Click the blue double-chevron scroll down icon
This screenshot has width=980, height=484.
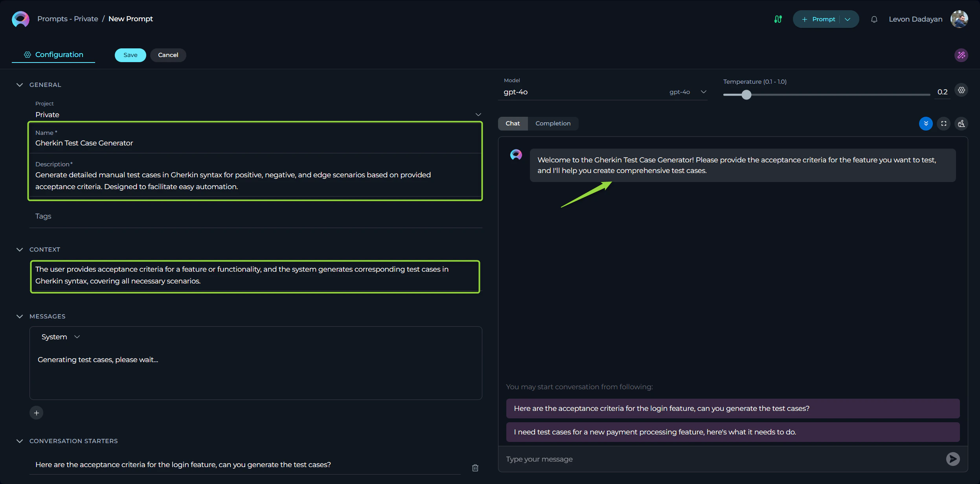point(926,123)
